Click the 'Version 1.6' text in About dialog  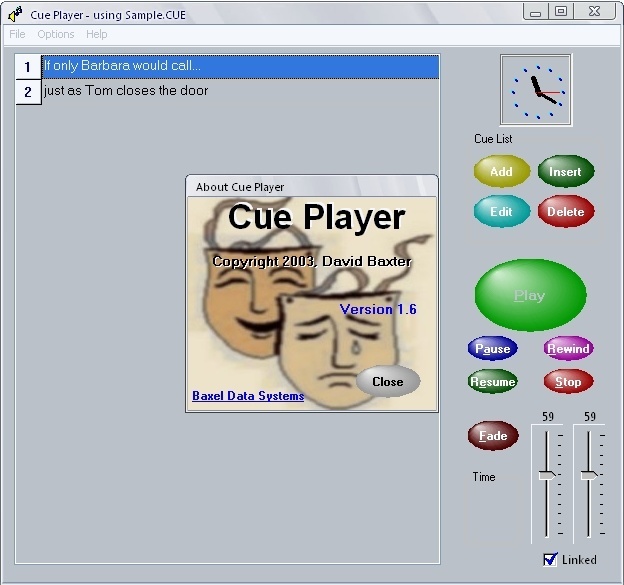click(378, 309)
